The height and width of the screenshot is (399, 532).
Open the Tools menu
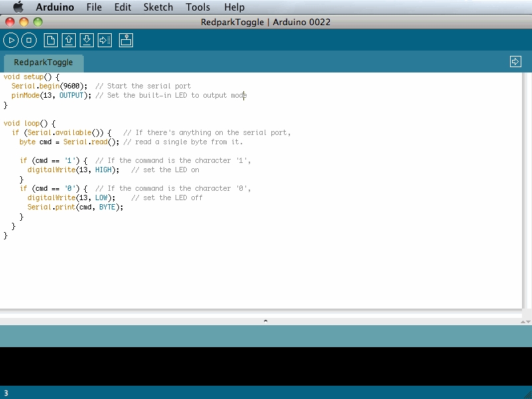coord(198,7)
